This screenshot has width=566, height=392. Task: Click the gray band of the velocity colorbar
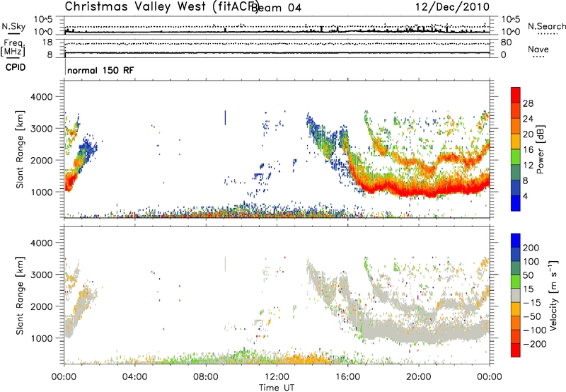click(516, 296)
